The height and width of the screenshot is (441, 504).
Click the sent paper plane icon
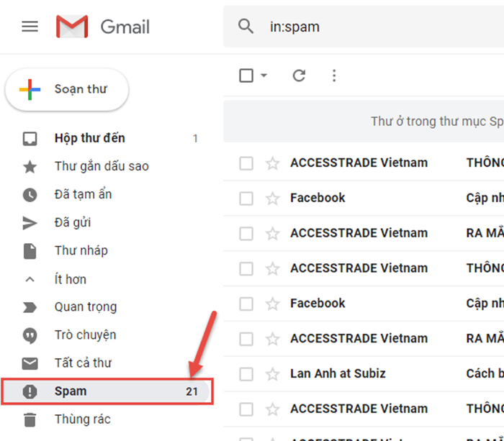pos(30,223)
